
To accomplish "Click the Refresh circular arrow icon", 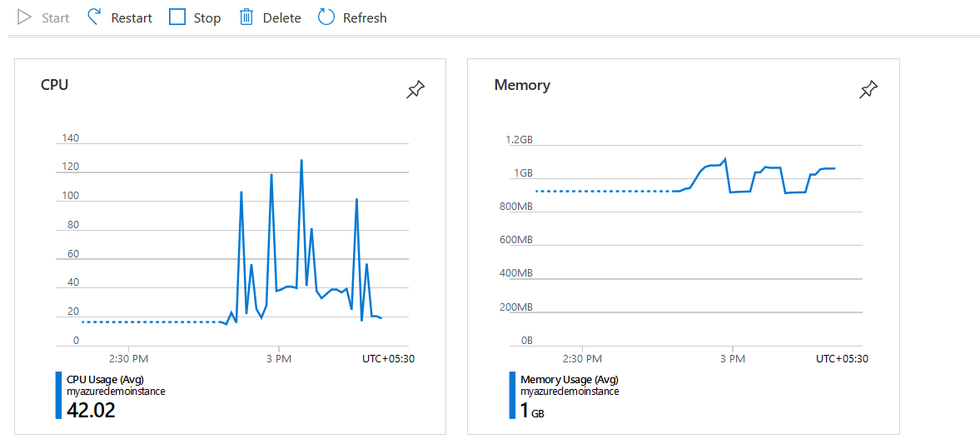I will (x=326, y=17).
